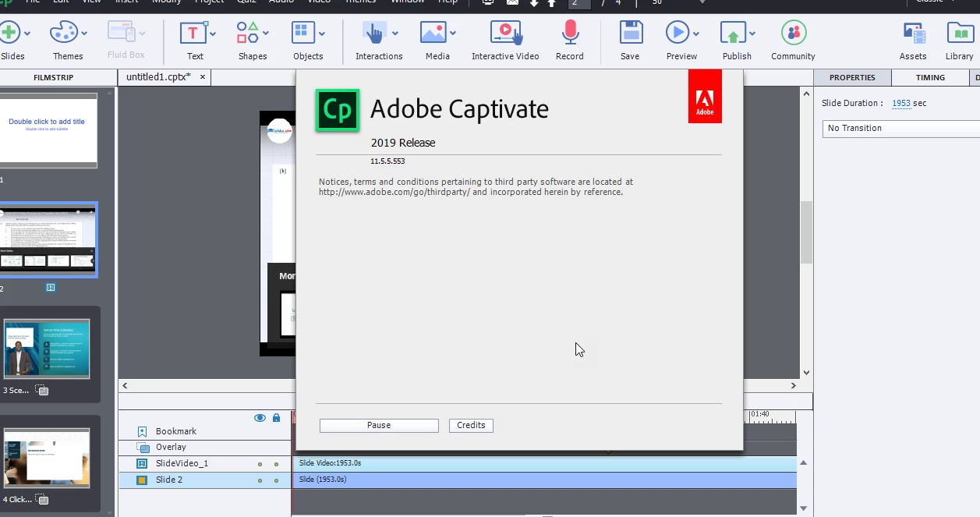Publish the project using Publish icon

[x=733, y=34]
